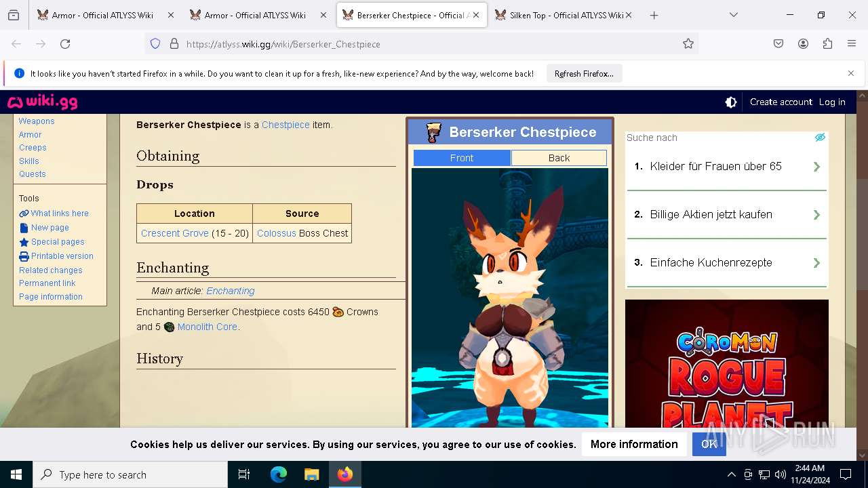
Task: Open File Explorer from taskbar
Action: point(311,474)
